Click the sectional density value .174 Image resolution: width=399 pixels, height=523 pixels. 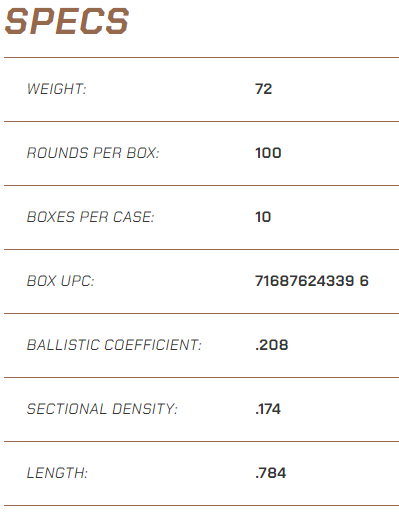268,409
